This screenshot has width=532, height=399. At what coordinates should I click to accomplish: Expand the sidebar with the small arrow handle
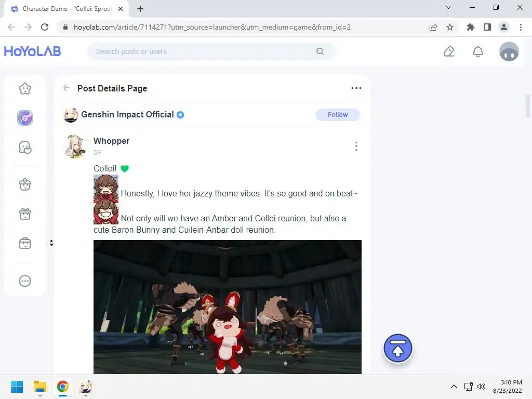pyautogui.click(x=51, y=243)
